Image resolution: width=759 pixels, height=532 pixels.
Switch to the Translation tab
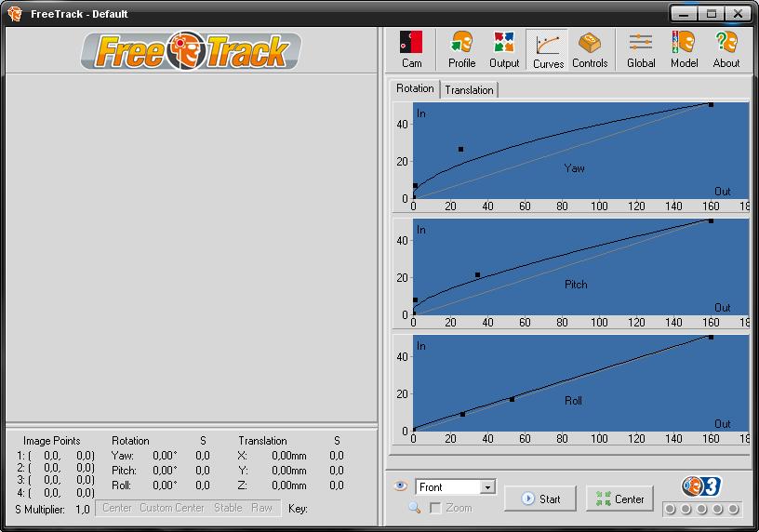[x=469, y=90]
